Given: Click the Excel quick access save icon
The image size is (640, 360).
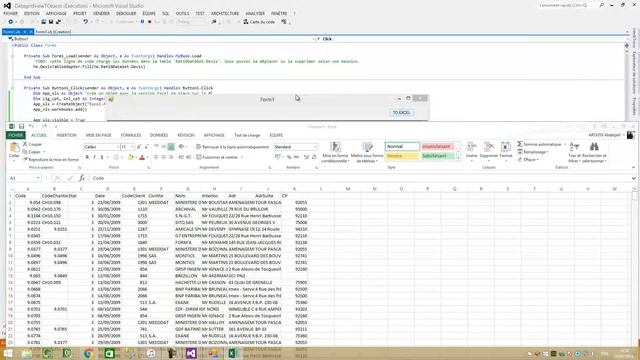Looking at the screenshot, I should [x=22, y=127].
